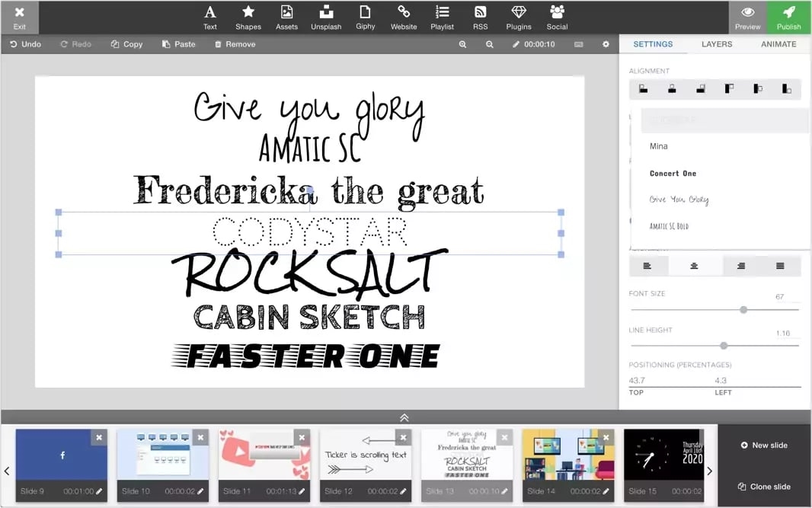Click the zoom in magnifier icon
The width and height of the screenshot is (812, 508).
pyautogui.click(x=462, y=44)
